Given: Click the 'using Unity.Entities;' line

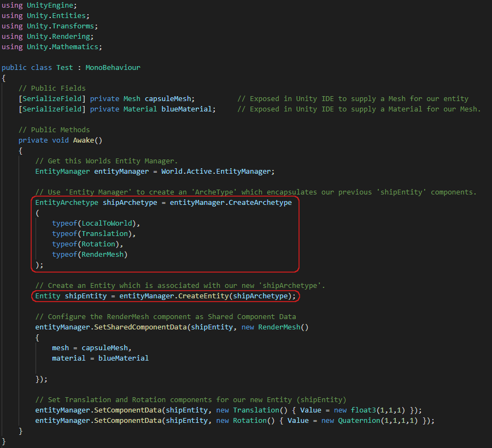Looking at the screenshot, I should [x=45, y=16].
